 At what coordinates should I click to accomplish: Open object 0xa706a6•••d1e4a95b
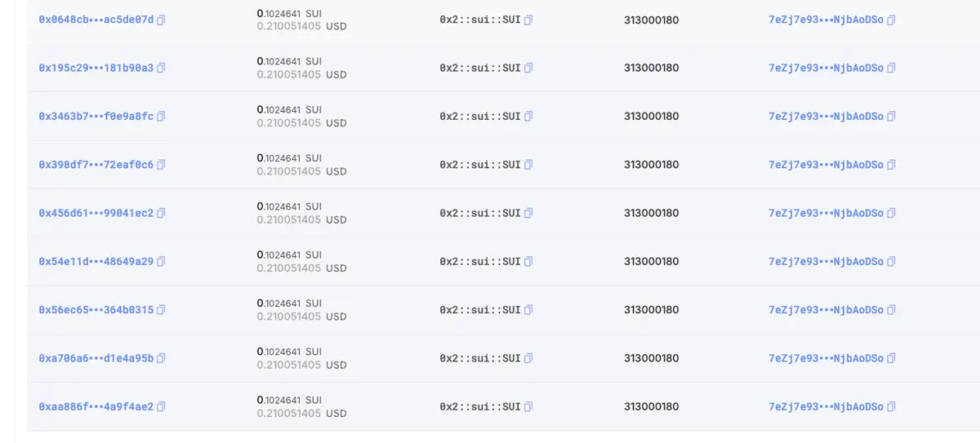click(x=96, y=358)
